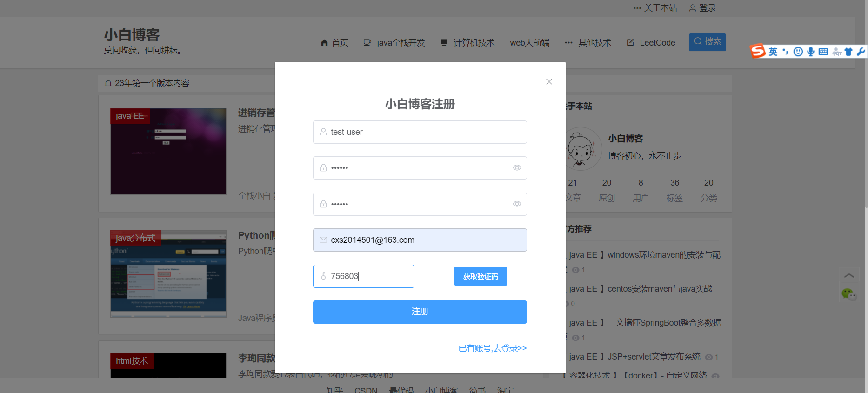Image resolution: width=868 pixels, height=393 pixels.
Task: Show the first password via eye icon
Action: (x=517, y=168)
